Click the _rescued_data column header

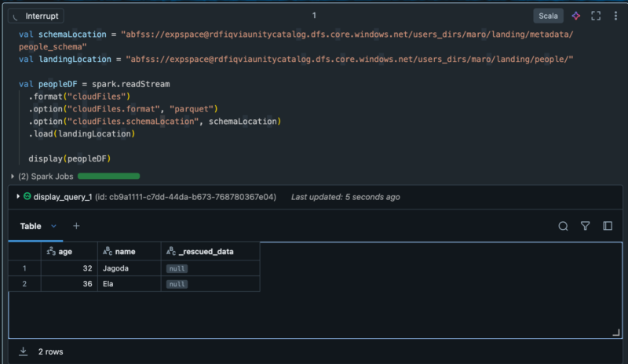207,252
